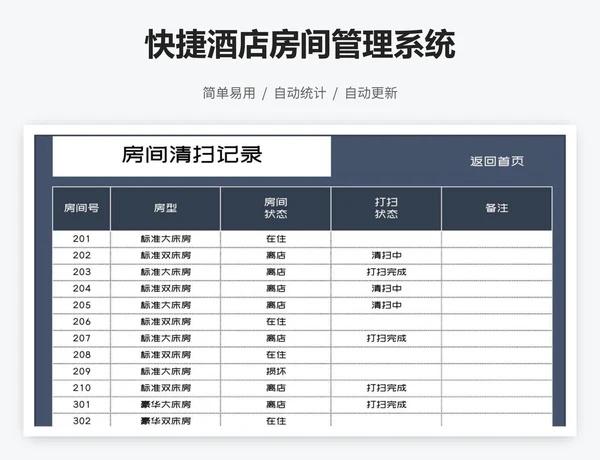Image resolution: width=600 pixels, height=460 pixels.
Task: Click 打扫完成 for room 301
Action: pos(386,405)
